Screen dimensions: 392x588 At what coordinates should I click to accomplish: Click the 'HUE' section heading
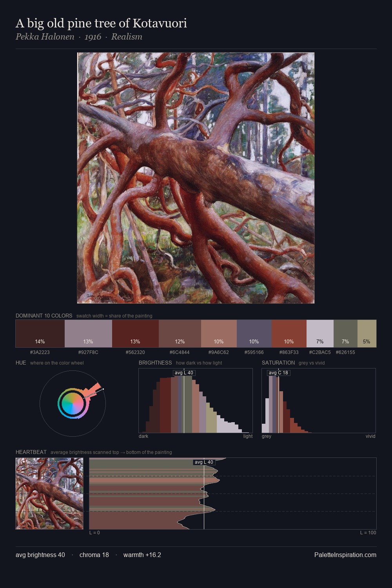pyautogui.click(x=21, y=363)
